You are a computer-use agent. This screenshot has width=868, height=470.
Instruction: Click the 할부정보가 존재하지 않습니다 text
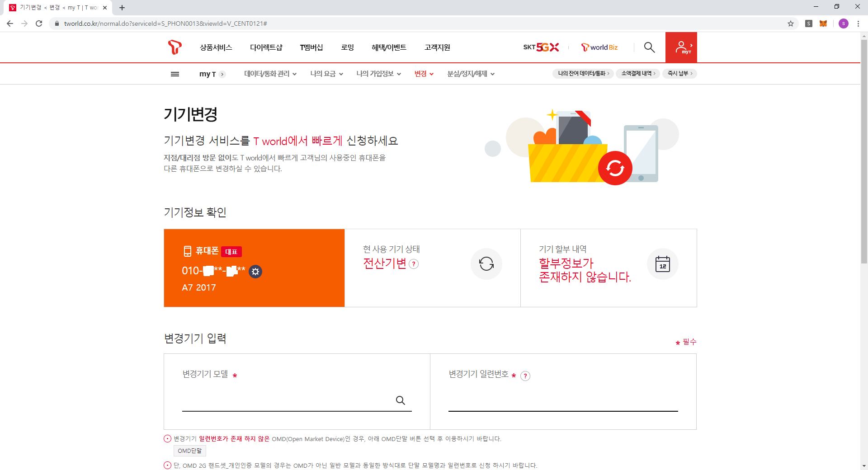585,270
